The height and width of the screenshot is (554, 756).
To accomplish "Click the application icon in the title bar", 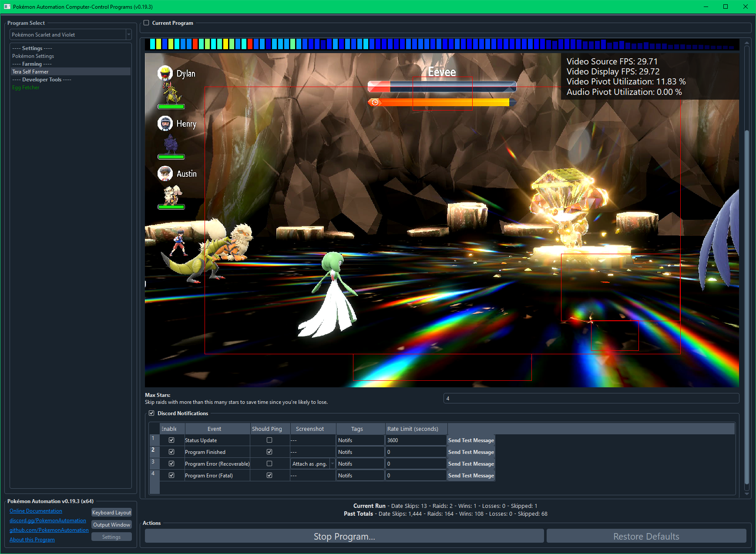I will tap(7, 7).
